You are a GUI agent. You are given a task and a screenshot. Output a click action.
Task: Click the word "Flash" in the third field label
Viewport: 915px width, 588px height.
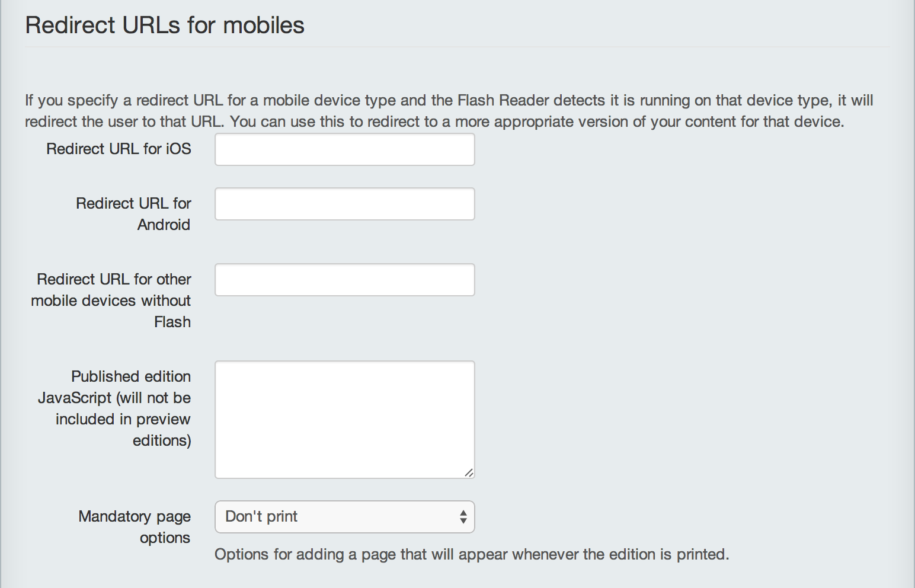click(172, 322)
